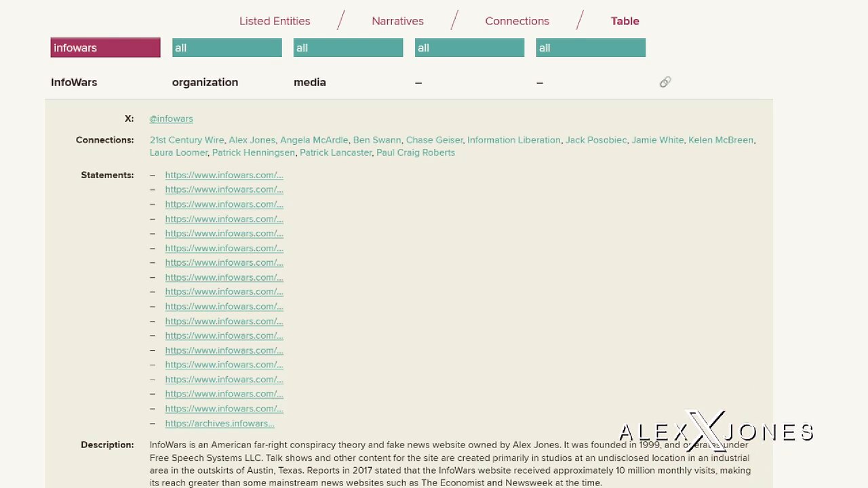Click the 'organization' type cell
Viewport: 868px width, 488px height.
click(205, 82)
